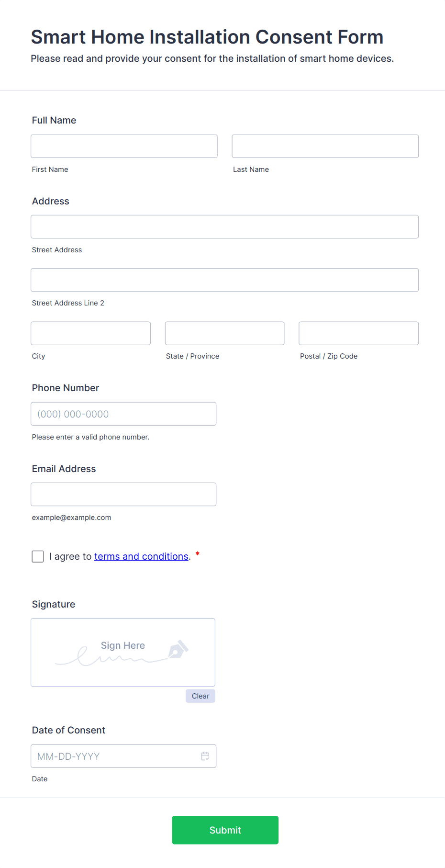Click into the Last Name field
This screenshot has width=445, height=868.
tap(325, 146)
